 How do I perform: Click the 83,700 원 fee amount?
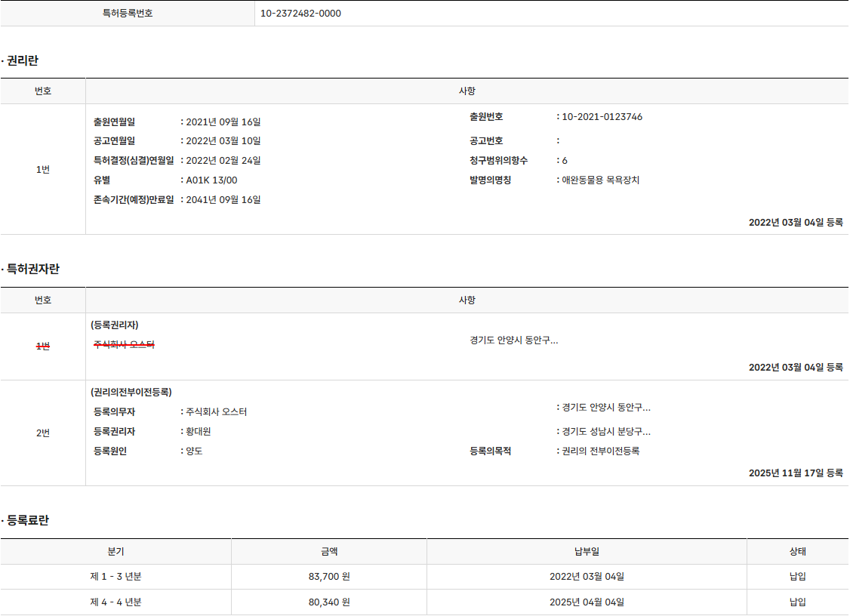[x=329, y=577]
